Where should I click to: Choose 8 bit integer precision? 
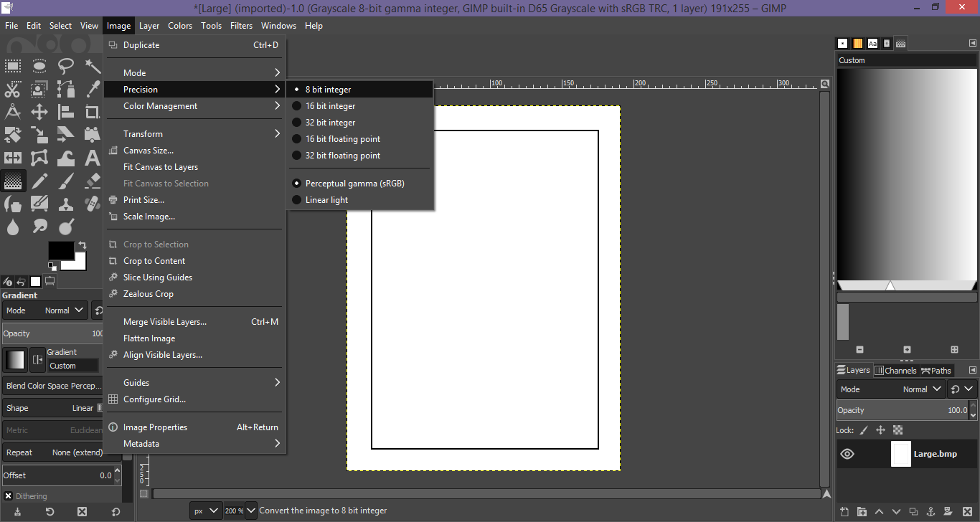tap(359, 90)
